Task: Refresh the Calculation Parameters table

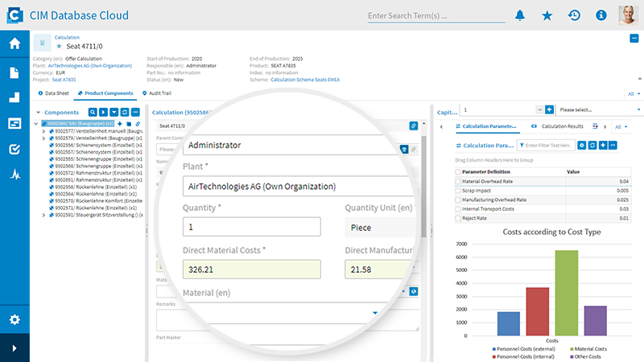Action: click(592, 145)
